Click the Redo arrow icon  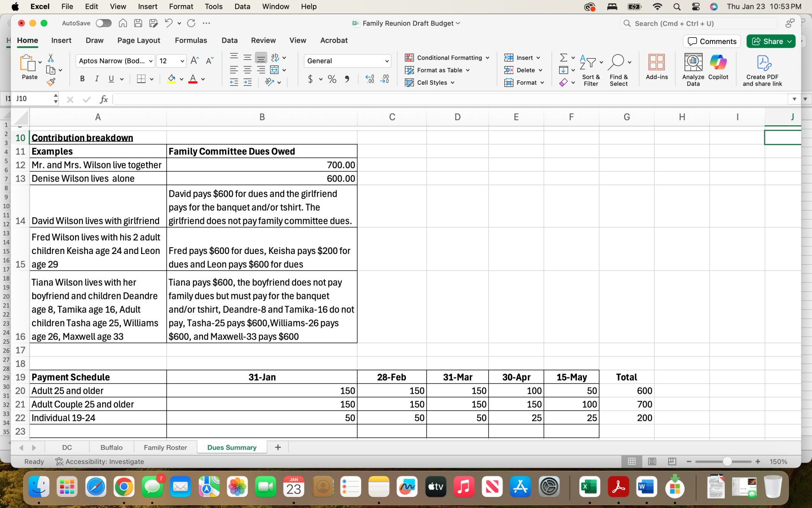[x=191, y=23]
